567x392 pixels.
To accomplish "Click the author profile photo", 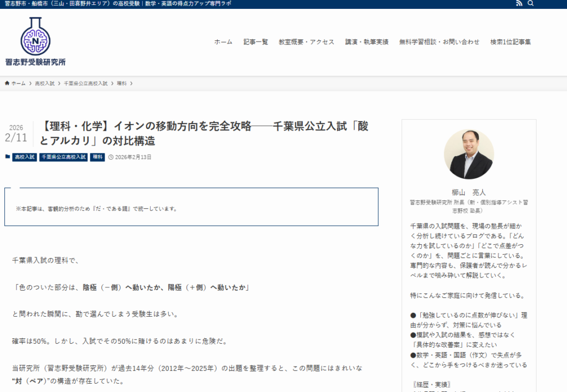I will pos(468,154).
